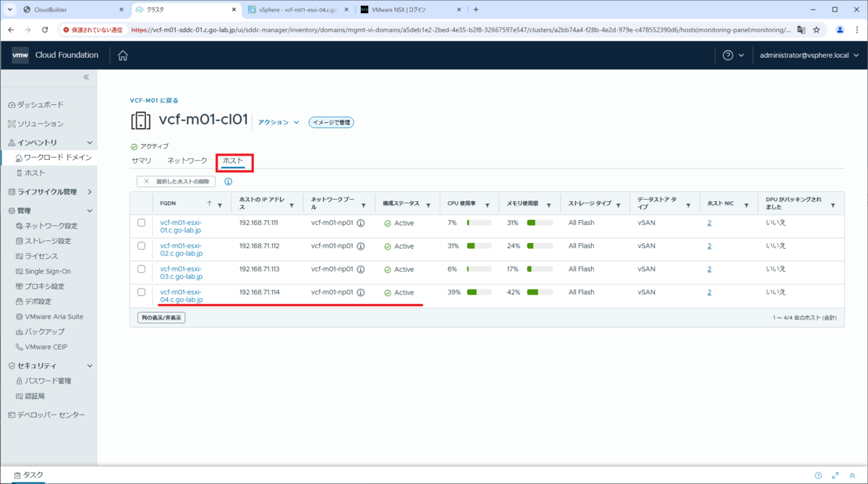Select checkbox for vcf-m01-esxi-03 host
This screenshot has width=868, height=484.
point(142,269)
